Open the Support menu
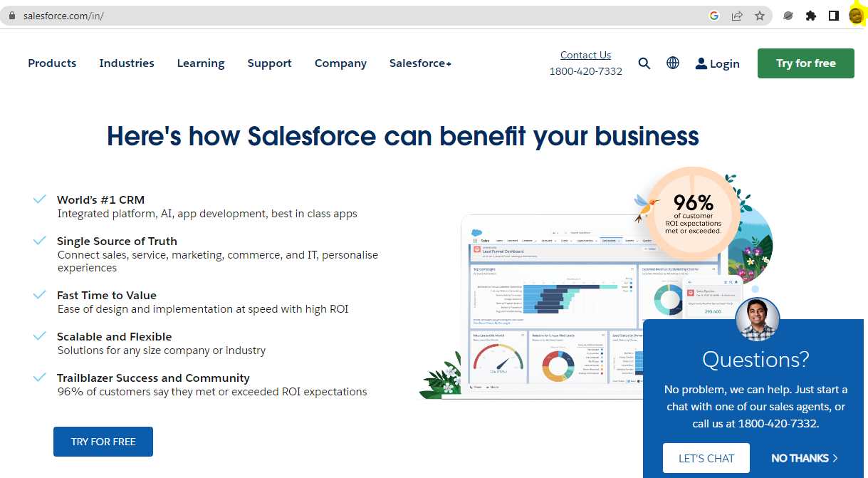 (269, 63)
